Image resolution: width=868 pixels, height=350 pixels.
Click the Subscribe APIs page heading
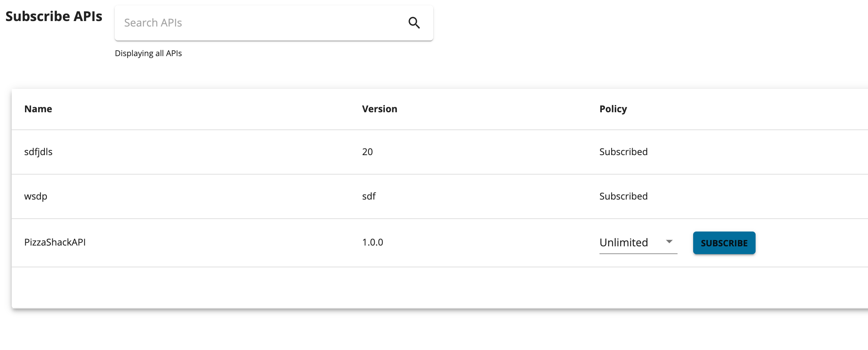click(x=54, y=16)
